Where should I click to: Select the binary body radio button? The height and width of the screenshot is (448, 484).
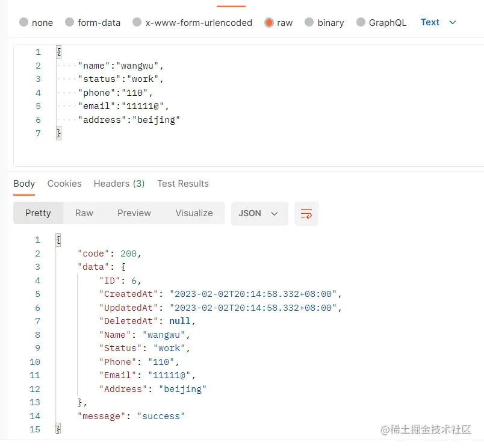point(309,22)
